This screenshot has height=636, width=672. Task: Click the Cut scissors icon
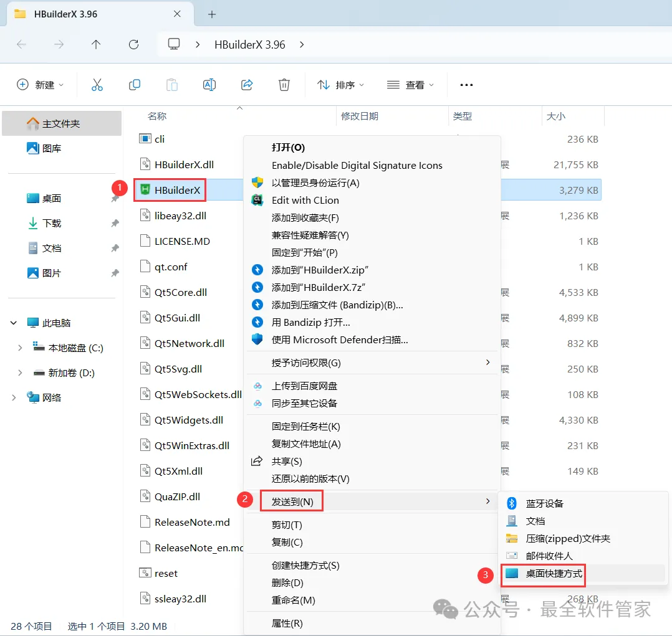click(x=97, y=85)
